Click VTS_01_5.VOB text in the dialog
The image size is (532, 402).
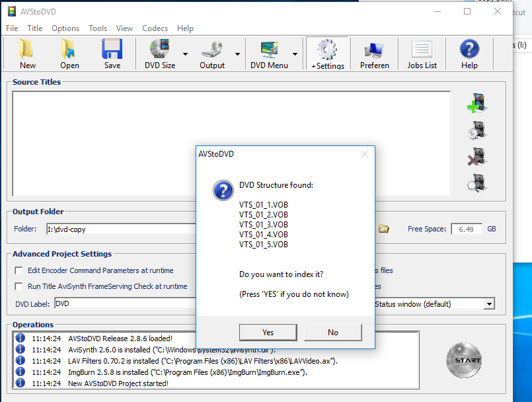pos(264,245)
